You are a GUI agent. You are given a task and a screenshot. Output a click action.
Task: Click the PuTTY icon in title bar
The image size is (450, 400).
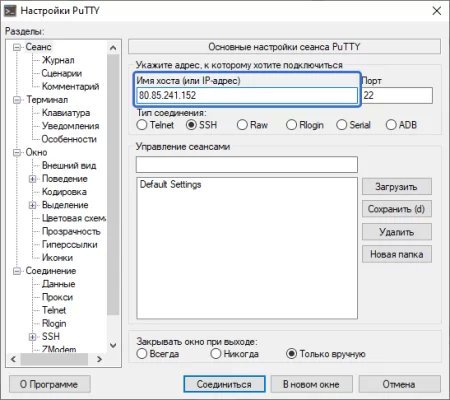coord(9,11)
